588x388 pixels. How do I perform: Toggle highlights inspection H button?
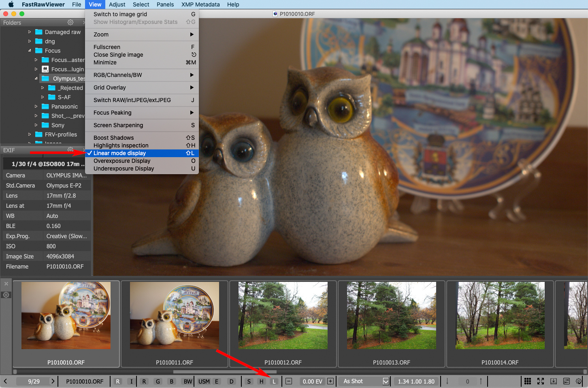pyautogui.click(x=262, y=381)
